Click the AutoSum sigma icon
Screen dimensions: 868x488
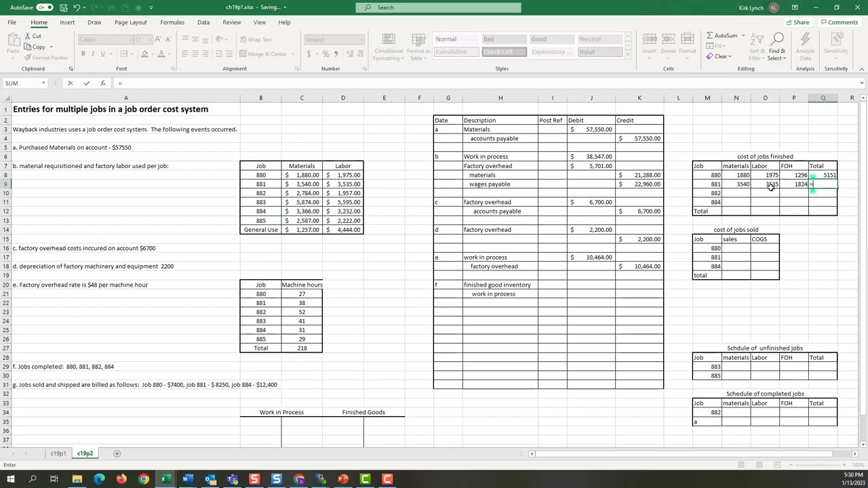click(x=710, y=36)
